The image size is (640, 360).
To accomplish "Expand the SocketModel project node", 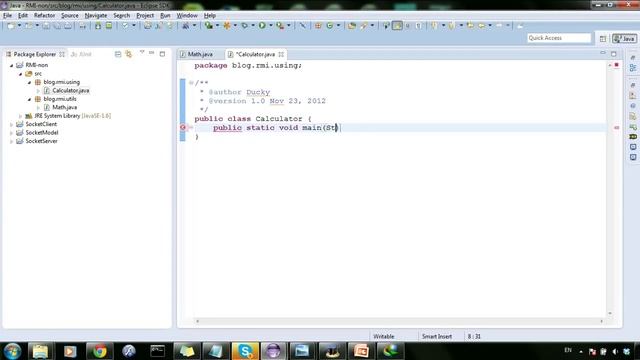I will coord(11,133).
